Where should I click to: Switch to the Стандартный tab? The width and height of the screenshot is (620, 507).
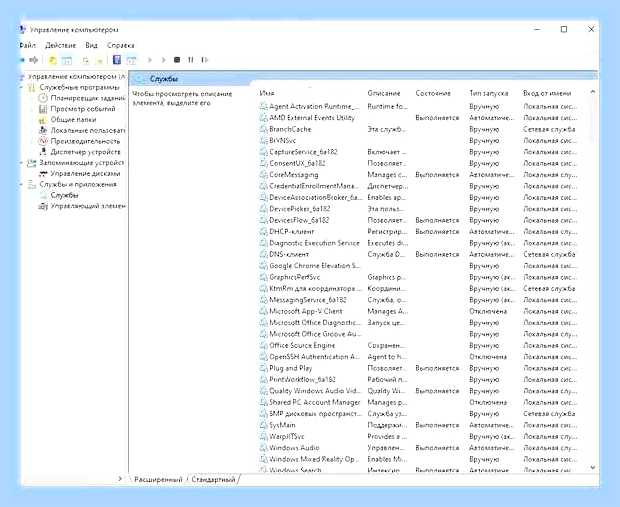pos(214,479)
